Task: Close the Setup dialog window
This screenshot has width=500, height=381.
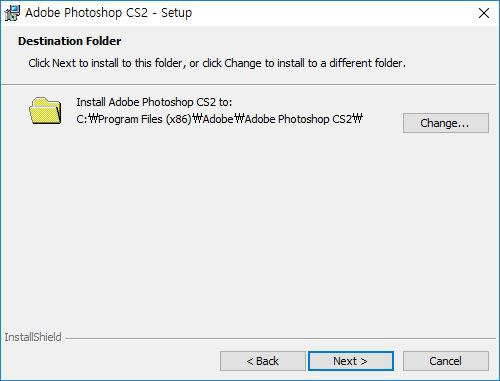Action: tap(484, 13)
